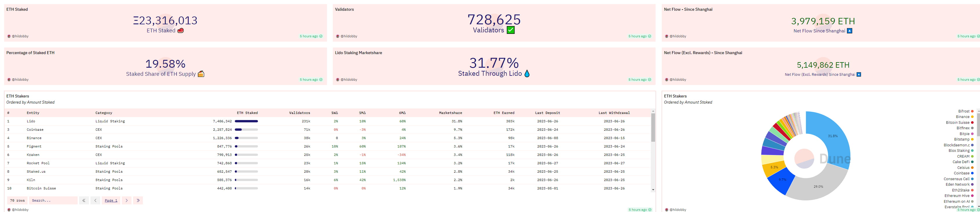Toggle Bitfinex series in pie legend
Viewport: 980px width, 212px height.
tap(965, 128)
